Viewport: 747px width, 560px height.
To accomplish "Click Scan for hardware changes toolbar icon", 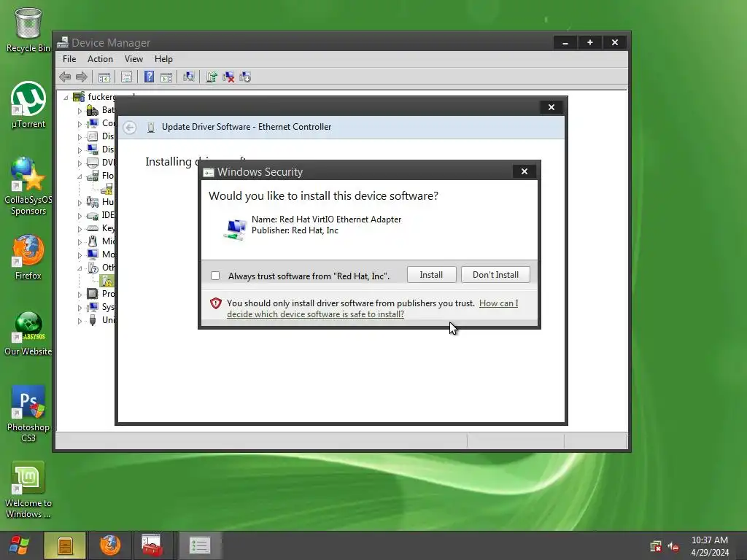I will (189, 77).
